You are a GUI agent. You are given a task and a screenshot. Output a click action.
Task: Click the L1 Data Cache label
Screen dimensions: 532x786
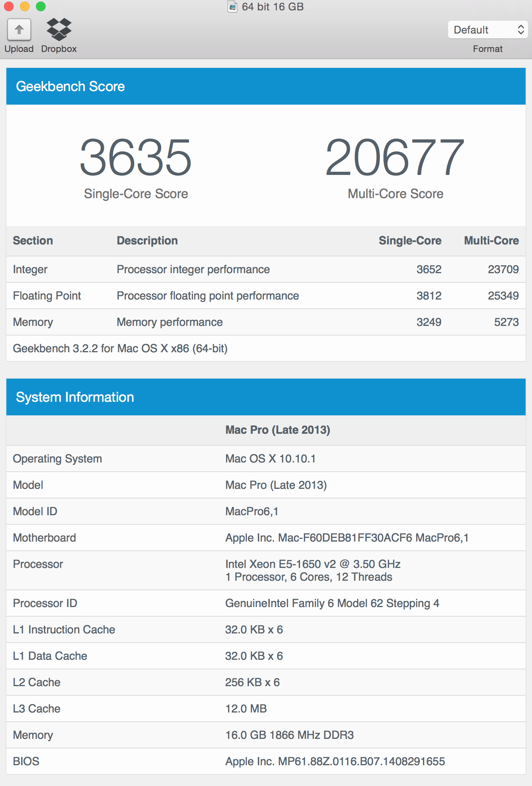coord(50,656)
